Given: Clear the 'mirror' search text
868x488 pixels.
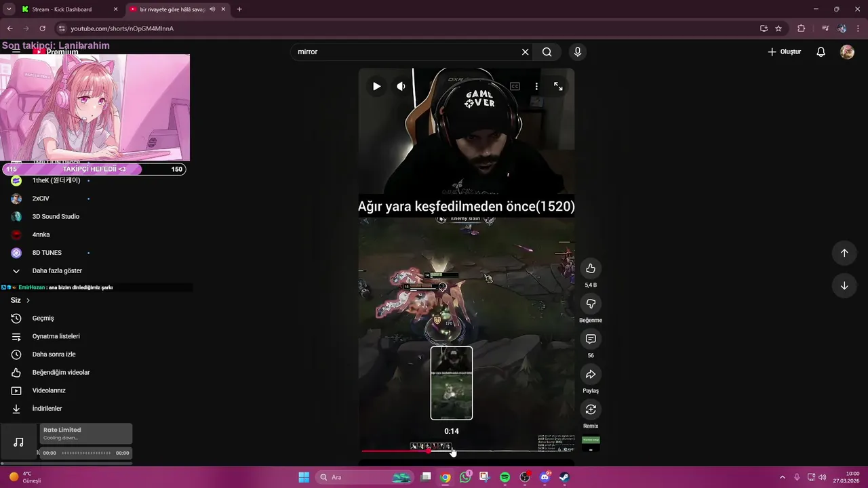Looking at the screenshot, I should (x=525, y=52).
